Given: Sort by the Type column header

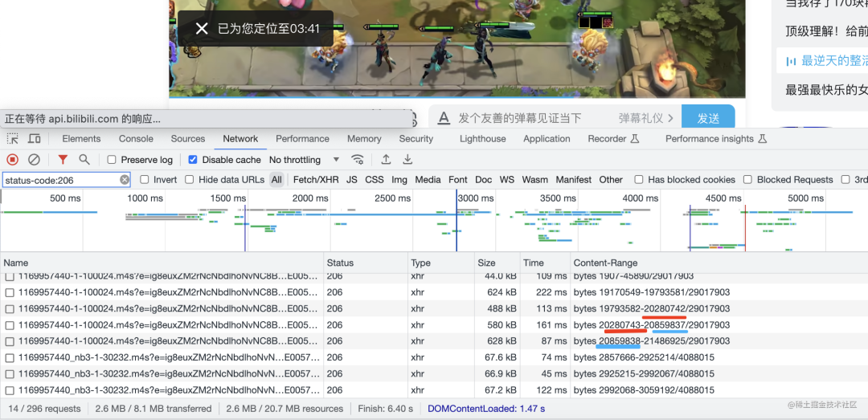Looking at the screenshot, I should point(442,263).
